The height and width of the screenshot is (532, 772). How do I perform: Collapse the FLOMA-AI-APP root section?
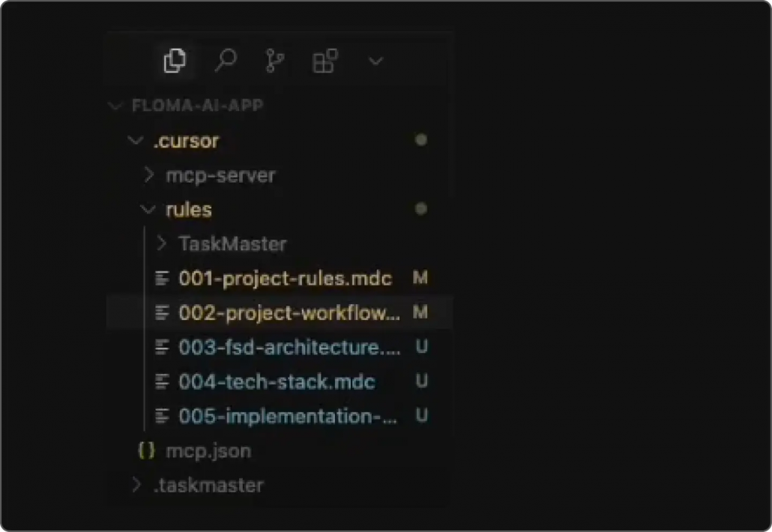[115, 106]
